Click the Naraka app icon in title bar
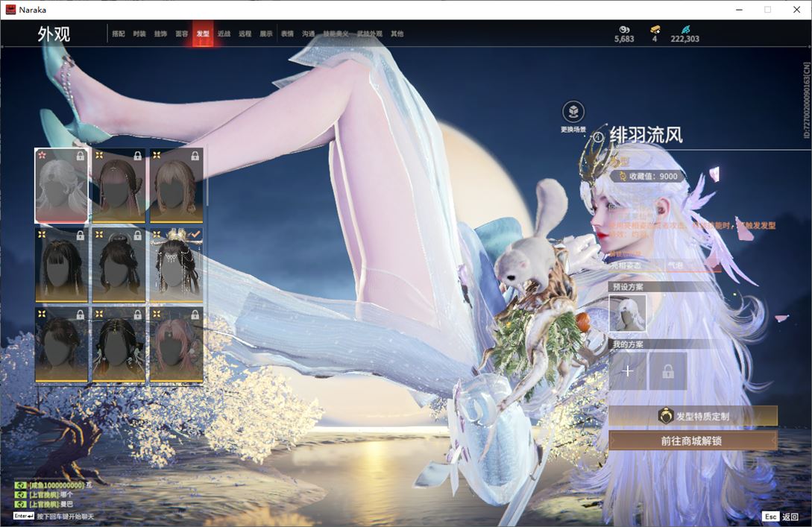This screenshot has height=527, width=812. [10, 10]
